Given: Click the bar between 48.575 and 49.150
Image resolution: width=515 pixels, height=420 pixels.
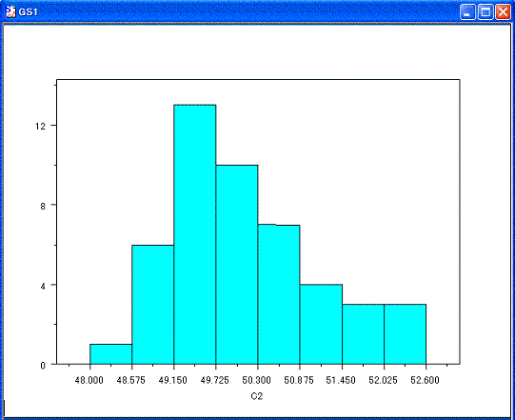Looking at the screenshot, I should [152, 305].
